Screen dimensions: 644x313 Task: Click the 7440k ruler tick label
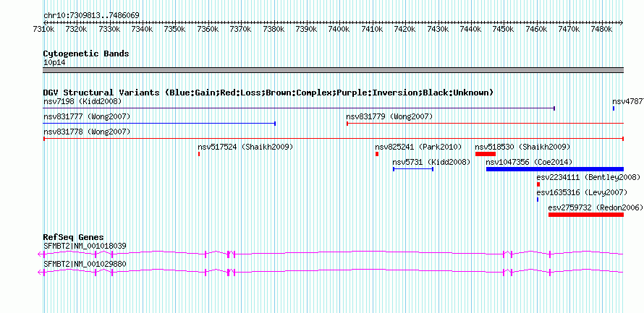[x=470, y=29]
